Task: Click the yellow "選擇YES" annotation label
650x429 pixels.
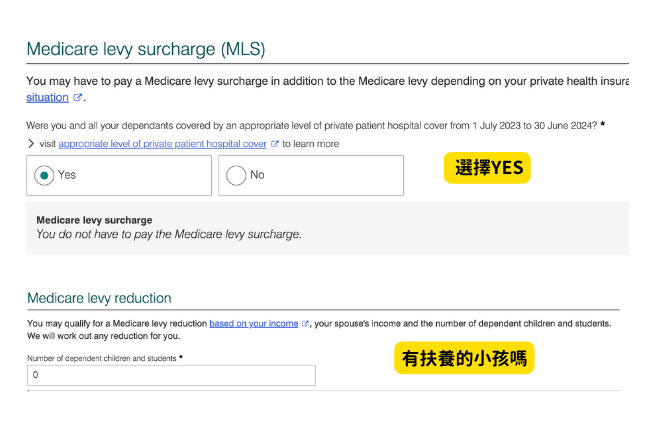Action: (x=486, y=168)
